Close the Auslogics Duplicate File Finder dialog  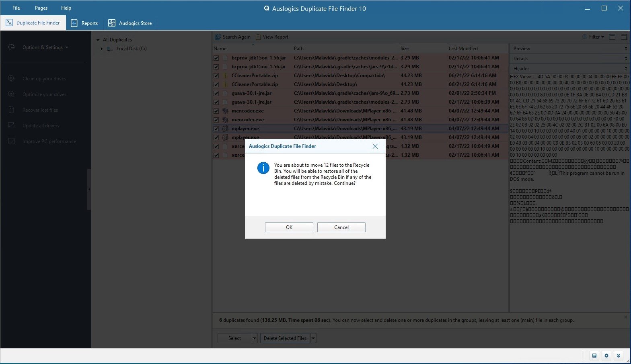pos(375,146)
